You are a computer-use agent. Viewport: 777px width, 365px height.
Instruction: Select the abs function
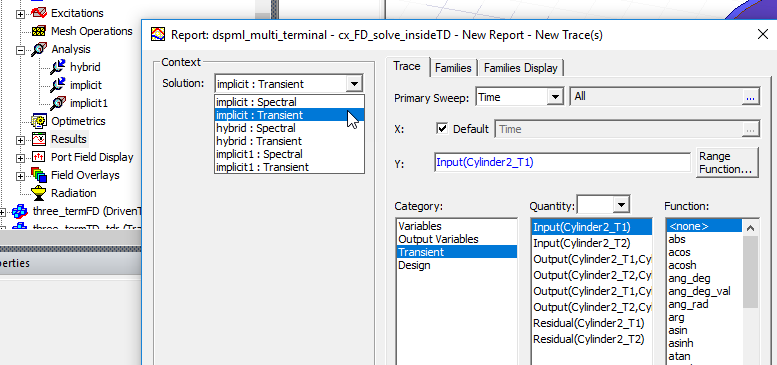point(705,239)
